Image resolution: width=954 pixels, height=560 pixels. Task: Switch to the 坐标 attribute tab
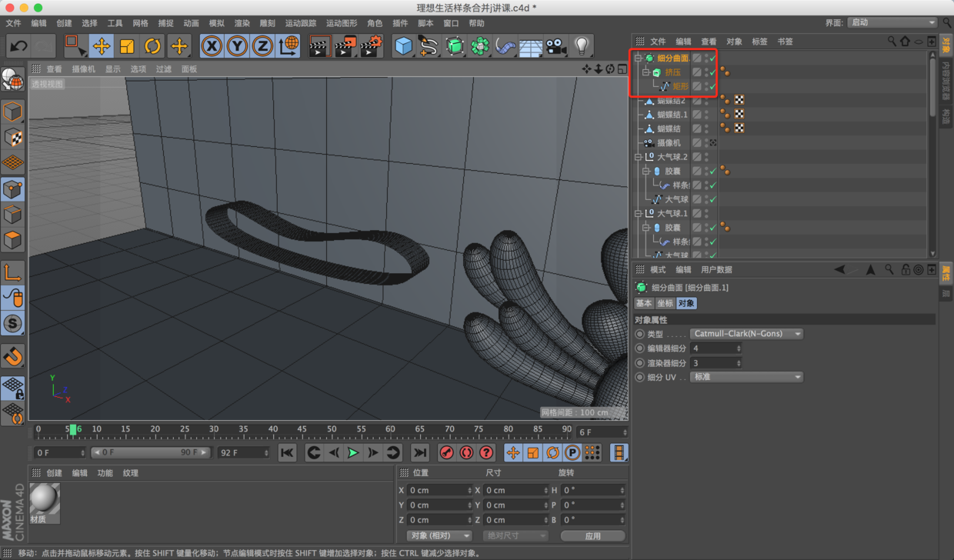[x=665, y=303]
